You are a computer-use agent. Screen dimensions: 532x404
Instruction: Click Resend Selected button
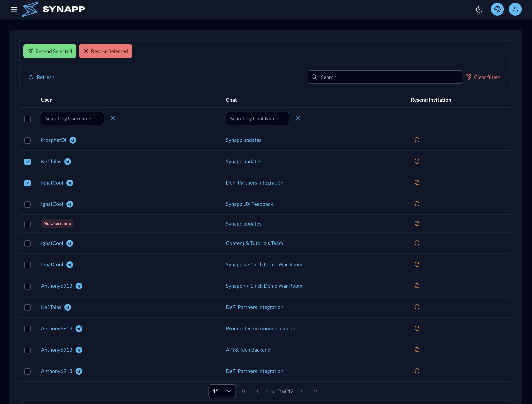(50, 51)
